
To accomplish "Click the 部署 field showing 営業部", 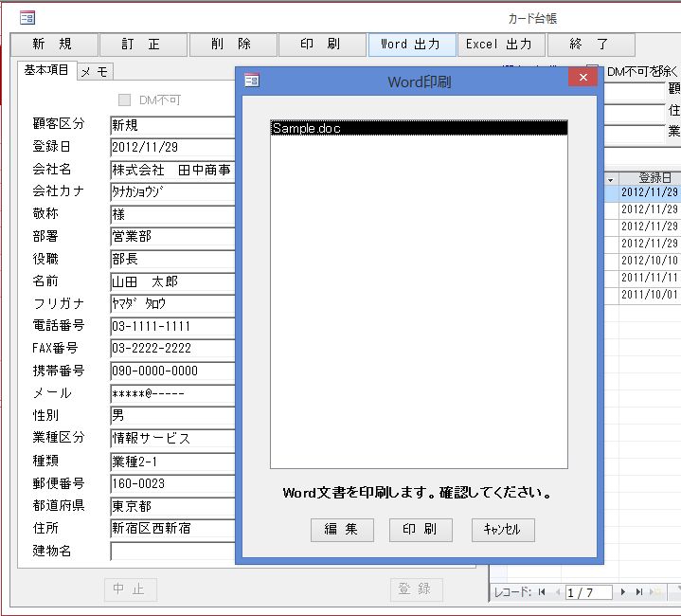I will 172,237.
